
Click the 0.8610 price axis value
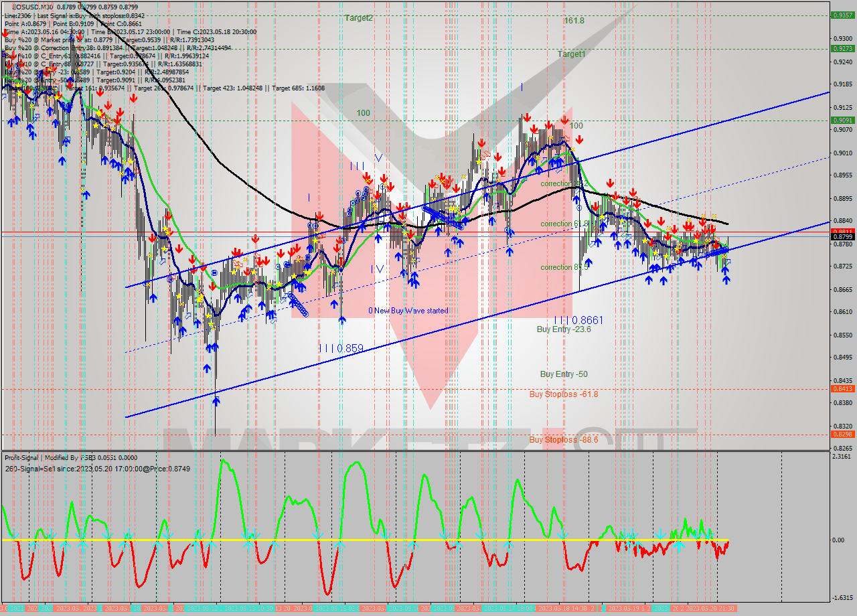(x=842, y=312)
